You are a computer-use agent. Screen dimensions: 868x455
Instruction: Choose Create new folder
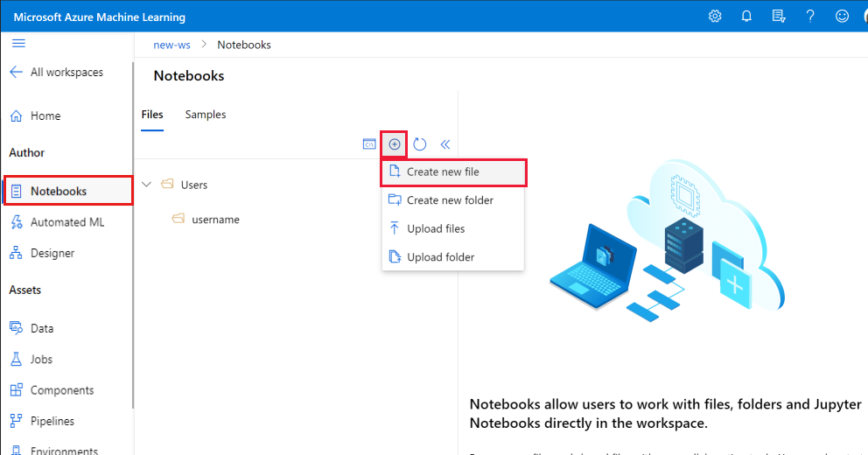point(453,200)
